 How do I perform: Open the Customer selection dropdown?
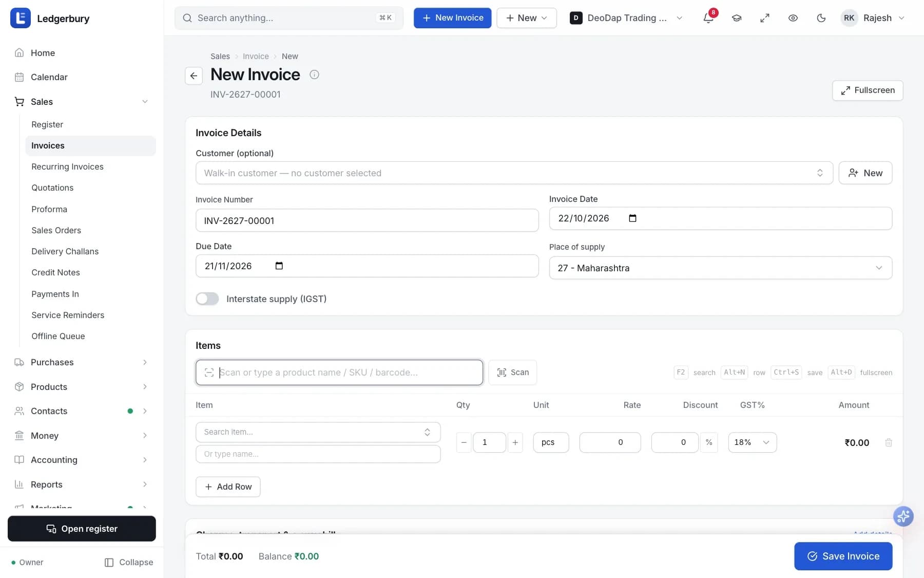pos(514,173)
